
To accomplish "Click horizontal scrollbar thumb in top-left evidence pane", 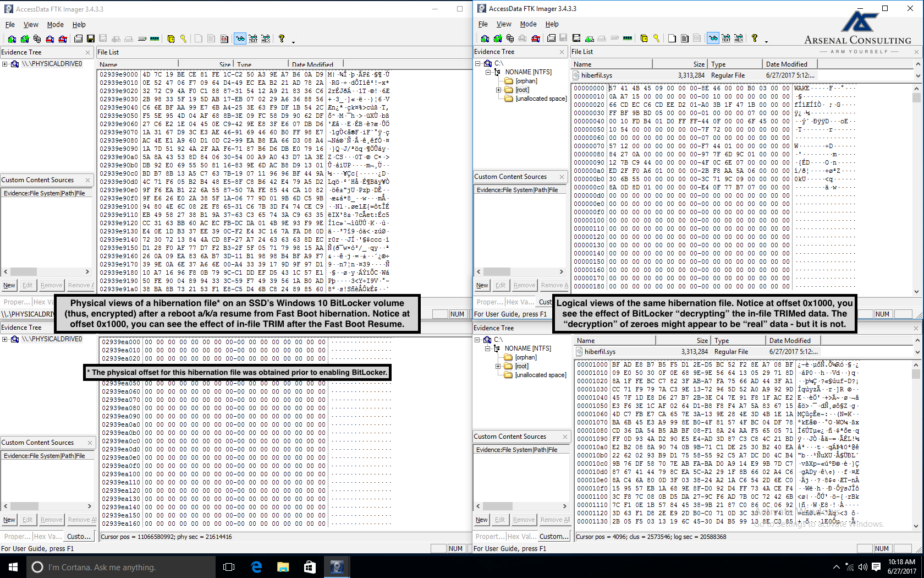I will point(24,272).
